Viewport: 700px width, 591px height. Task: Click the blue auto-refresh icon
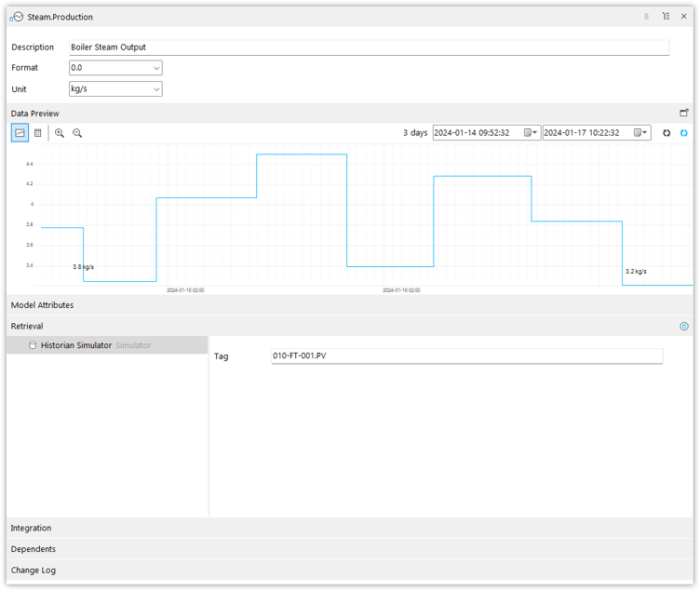click(x=684, y=133)
